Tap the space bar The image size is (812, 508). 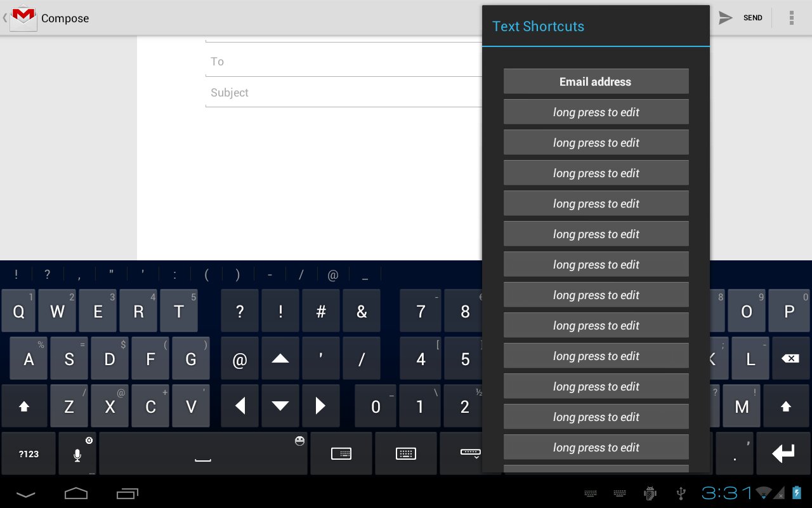click(x=203, y=453)
